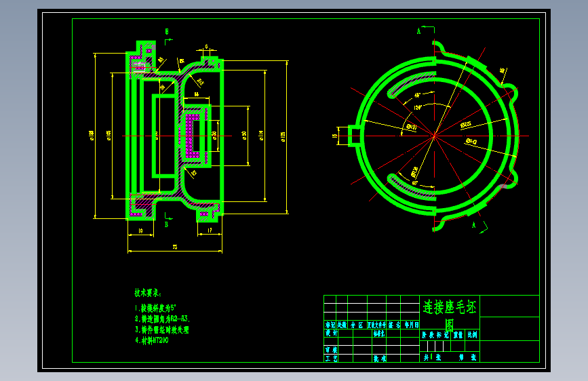Viewport: 588px width, 381px height.
Task: Click the title text 连接座毛坯
Action: 450,308
